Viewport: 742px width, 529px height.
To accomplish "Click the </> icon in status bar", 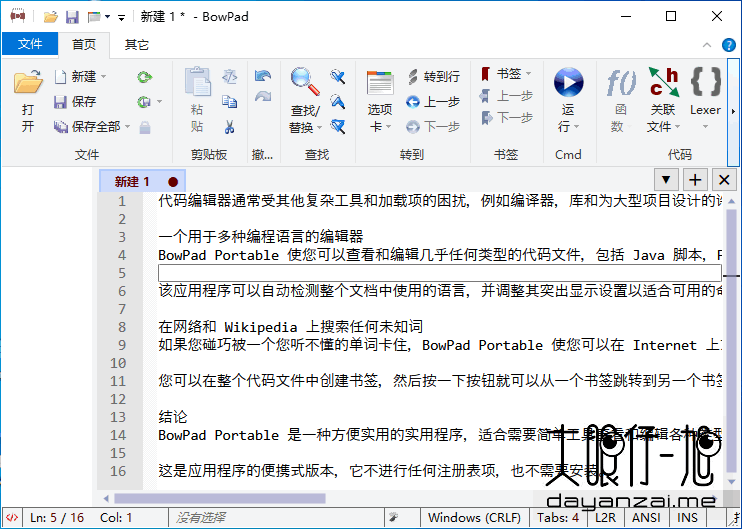I will point(12,518).
